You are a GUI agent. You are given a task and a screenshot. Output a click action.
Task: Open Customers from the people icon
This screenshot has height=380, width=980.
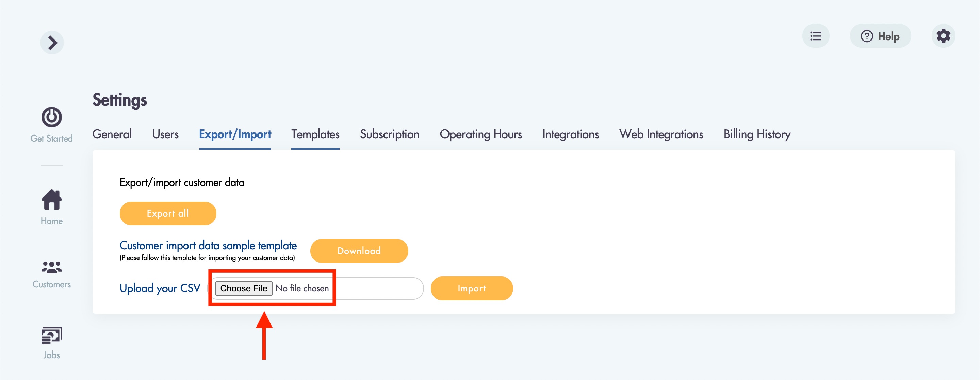(x=52, y=267)
